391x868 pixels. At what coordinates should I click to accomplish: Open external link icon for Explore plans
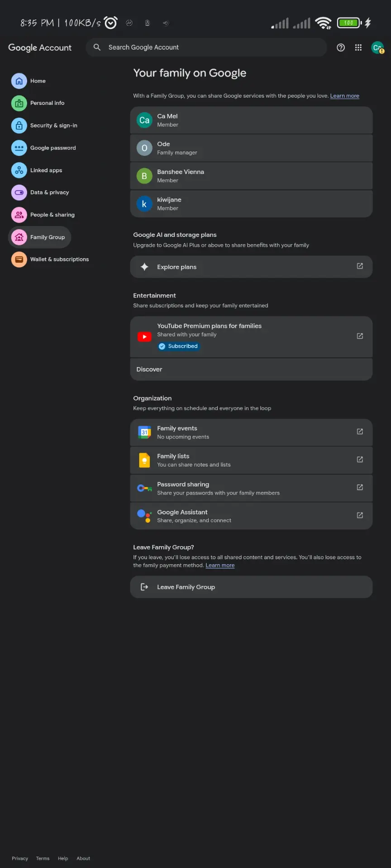[x=360, y=266]
